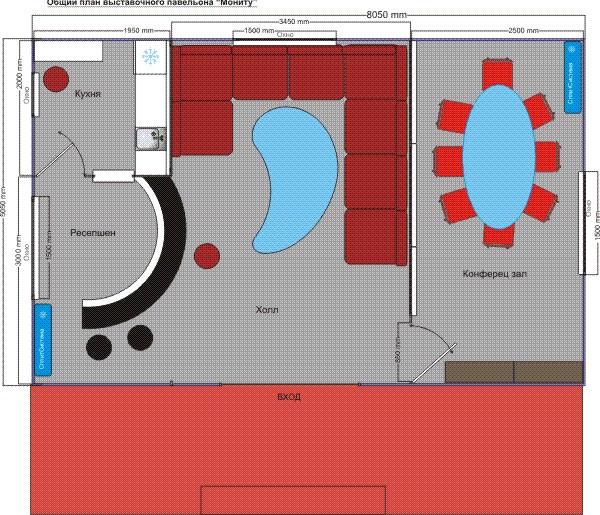
Task: Click the 'ВХОД' entrance label
Action: pyautogui.click(x=289, y=397)
